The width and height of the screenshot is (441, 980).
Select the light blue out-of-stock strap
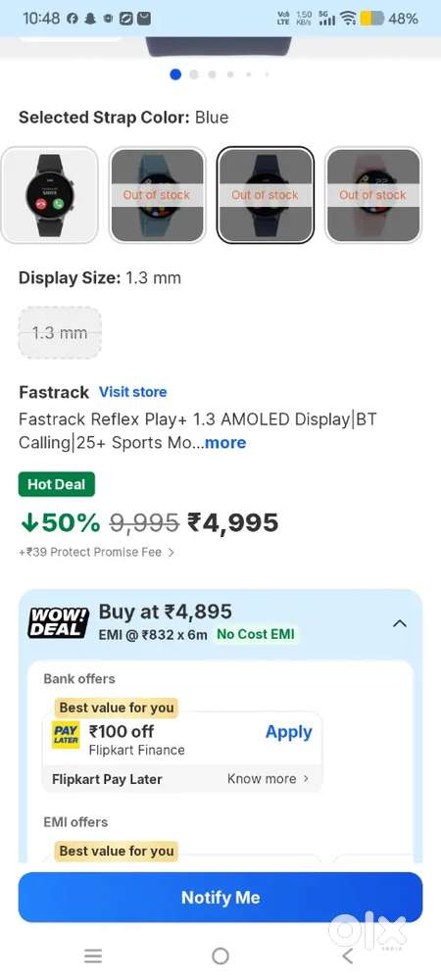tap(157, 195)
